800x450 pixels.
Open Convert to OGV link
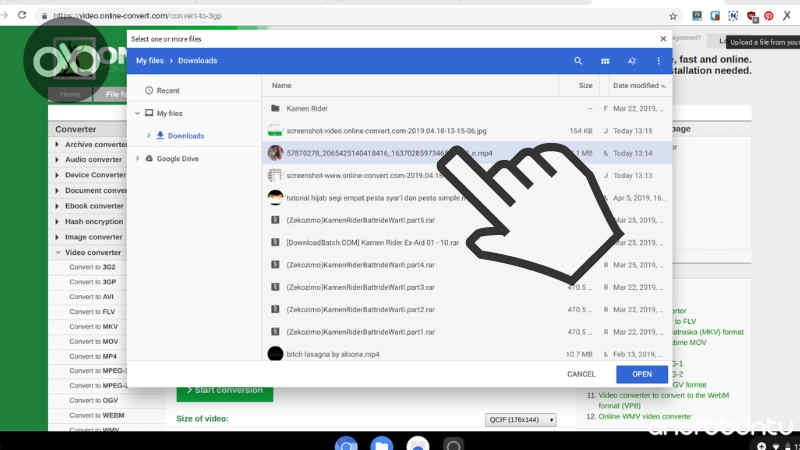93,401
